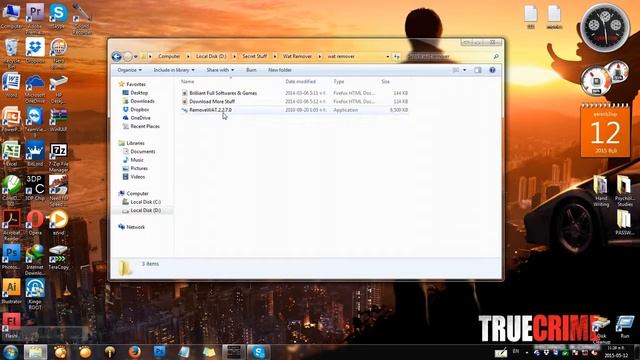
Task: Open the Photoshop desktop shortcut
Action: click(11, 257)
